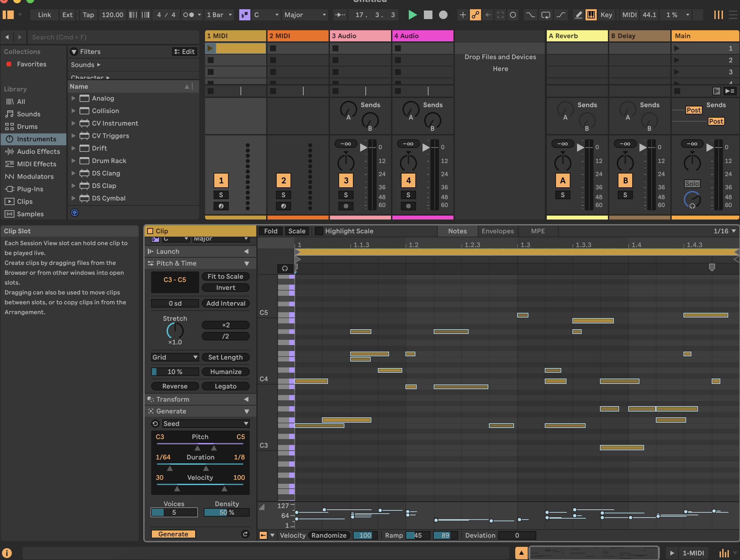740x560 pixels.
Task: Solo the A Reverb return track
Action: [x=563, y=195]
